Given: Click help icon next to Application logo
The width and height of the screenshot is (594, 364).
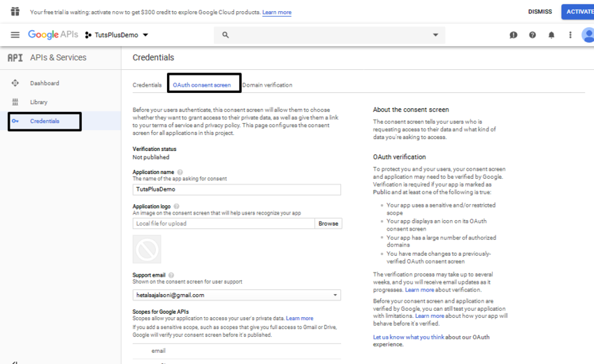Looking at the screenshot, I should [x=177, y=206].
